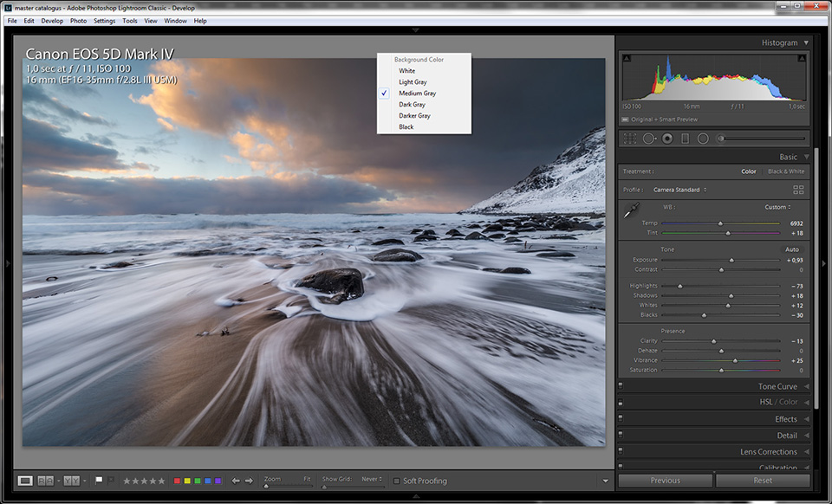Toggle highlight clipping indicator in histogram

coord(803,58)
